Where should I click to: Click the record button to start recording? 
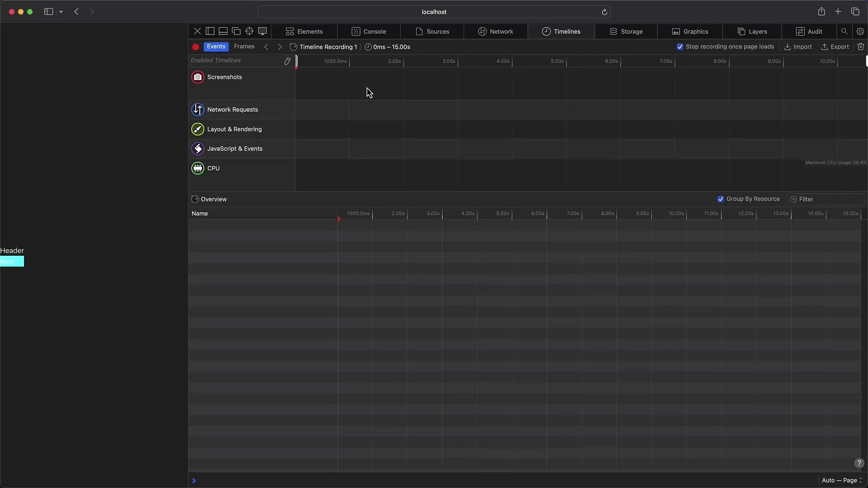(x=195, y=47)
